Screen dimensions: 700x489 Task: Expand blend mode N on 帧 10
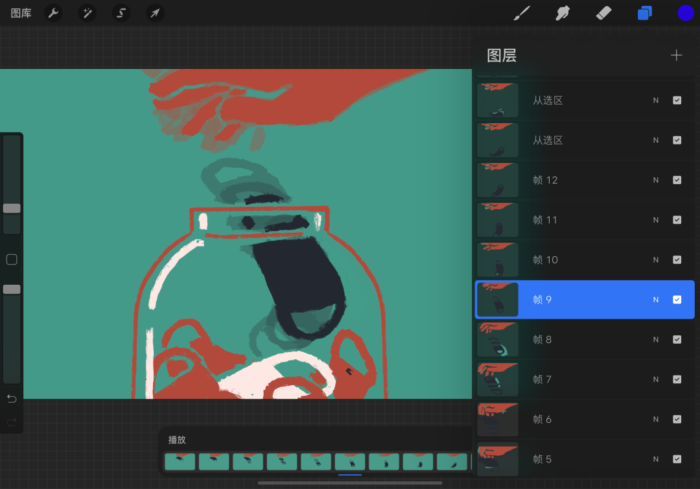pos(656,260)
